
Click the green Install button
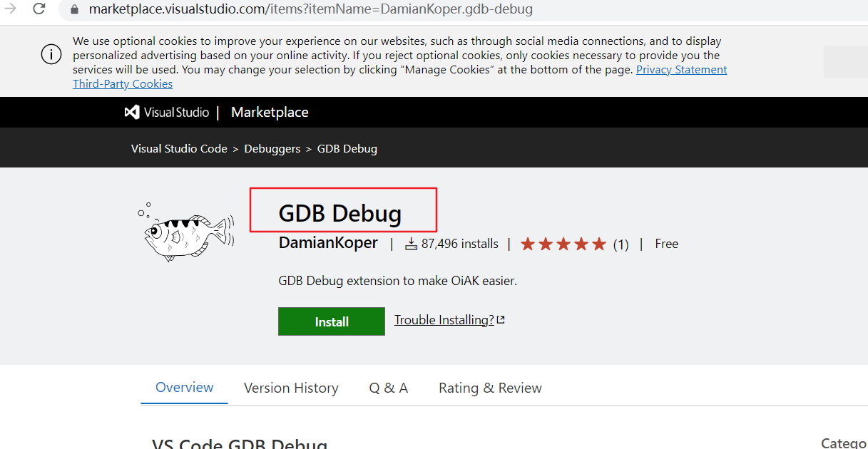[332, 321]
